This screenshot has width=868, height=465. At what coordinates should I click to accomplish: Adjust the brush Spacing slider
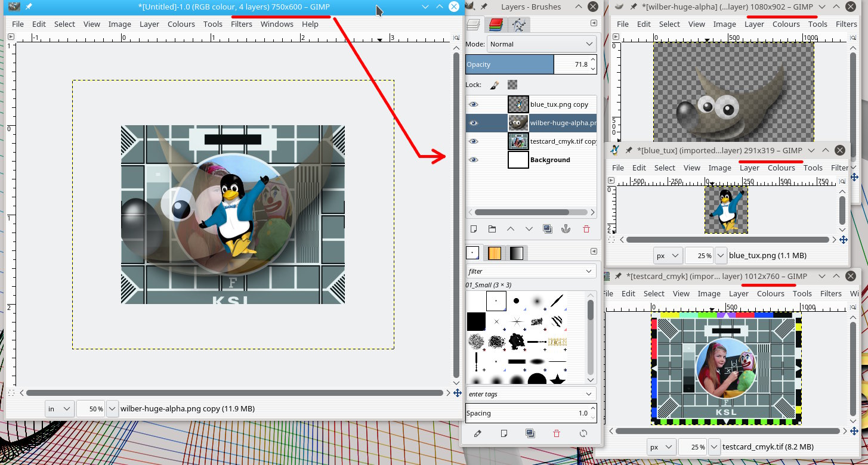(530, 413)
